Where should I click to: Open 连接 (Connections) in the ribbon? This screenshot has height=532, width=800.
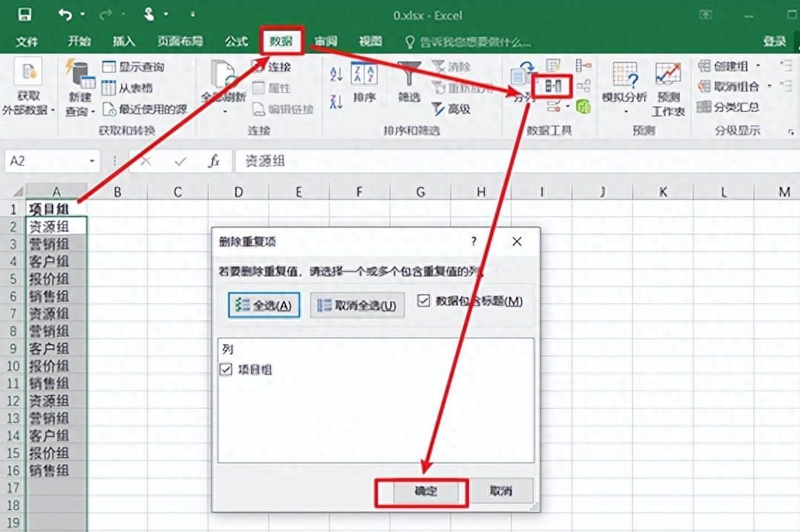click(272, 66)
